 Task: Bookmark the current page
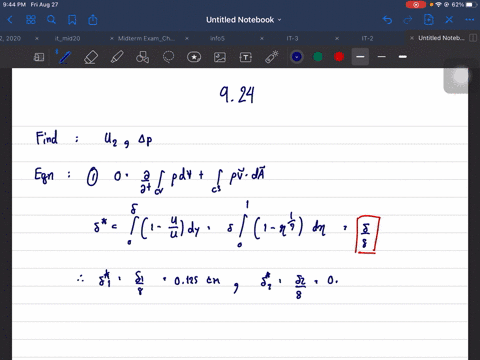(72, 20)
